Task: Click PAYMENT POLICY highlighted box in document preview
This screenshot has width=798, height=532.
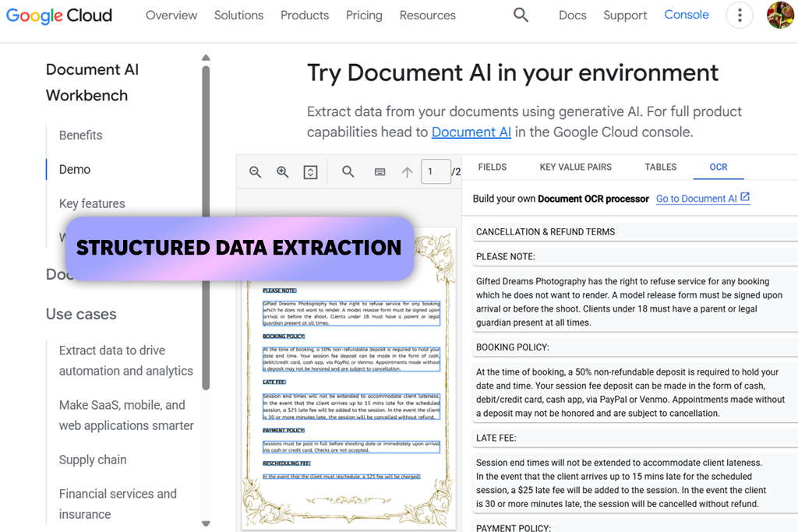Action: [284, 430]
